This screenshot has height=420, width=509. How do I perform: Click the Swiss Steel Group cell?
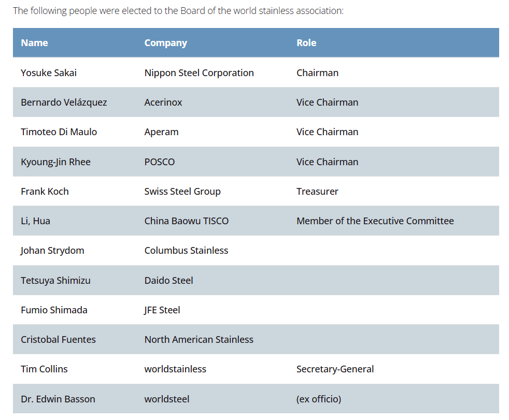click(182, 192)
